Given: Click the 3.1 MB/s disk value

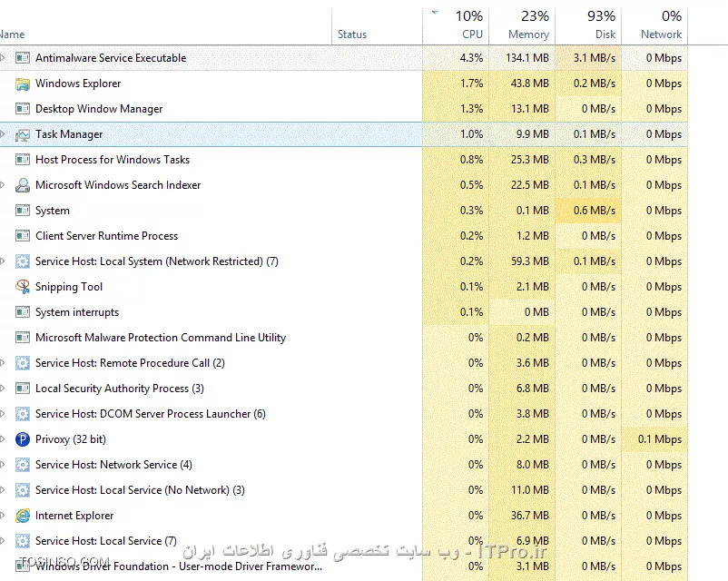Looking at the screenshot, I should [595, 58].
